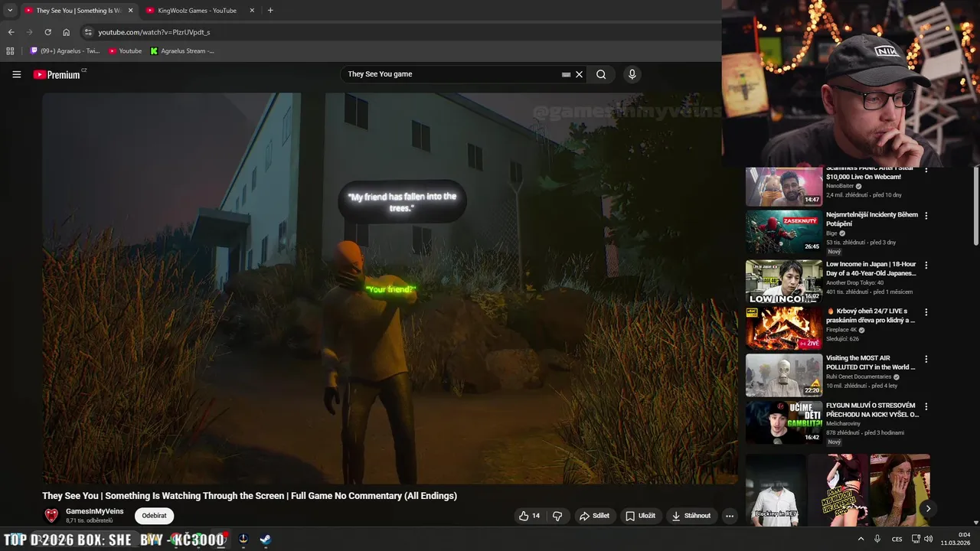View site information icon in address bar
The width and height of the screenshot is (980, 551).
pos(88,32)
